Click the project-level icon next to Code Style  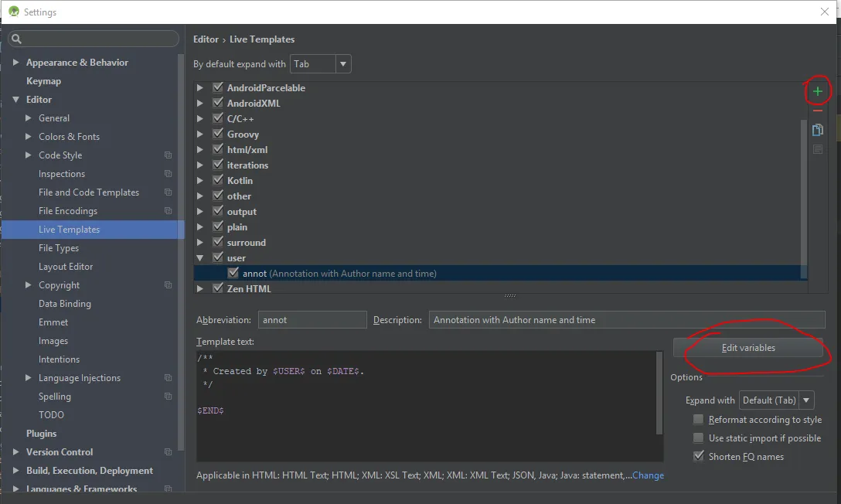(x=168, y=155)
